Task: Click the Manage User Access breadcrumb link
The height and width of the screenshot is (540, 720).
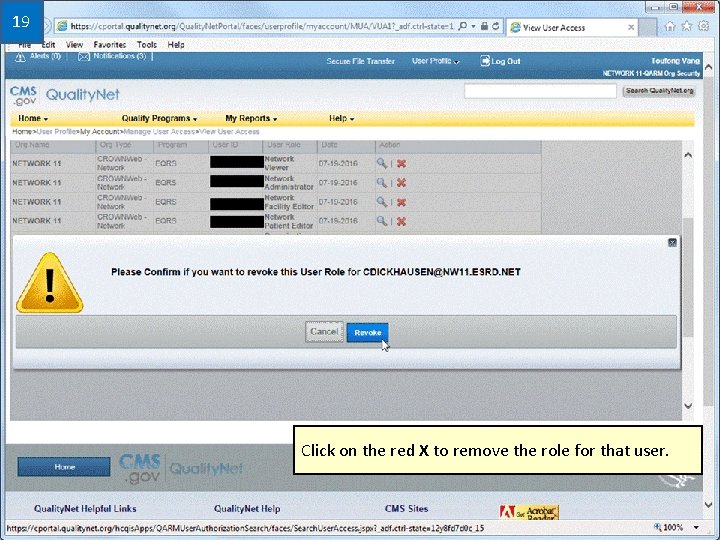Action: [159, 132]
